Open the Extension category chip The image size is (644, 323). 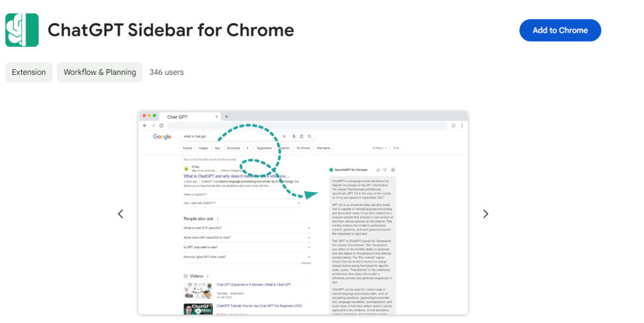point(29,72)
